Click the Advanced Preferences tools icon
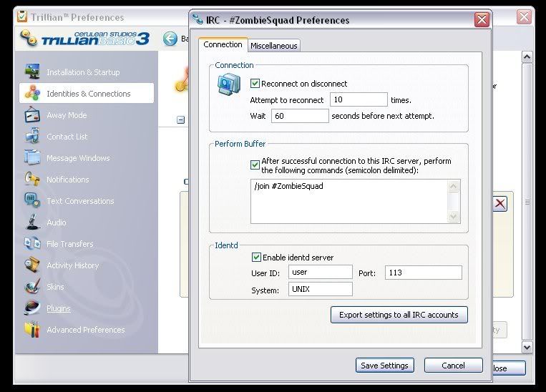Screen dimensions: 546x392 (x=32, y=329)
